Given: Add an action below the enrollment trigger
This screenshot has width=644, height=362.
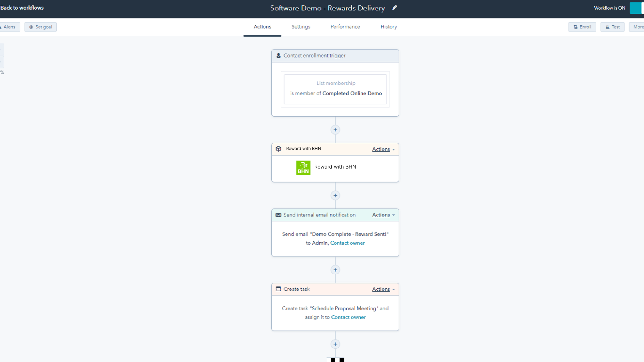Looking at the screenshot, I should (x=335, y=130).
